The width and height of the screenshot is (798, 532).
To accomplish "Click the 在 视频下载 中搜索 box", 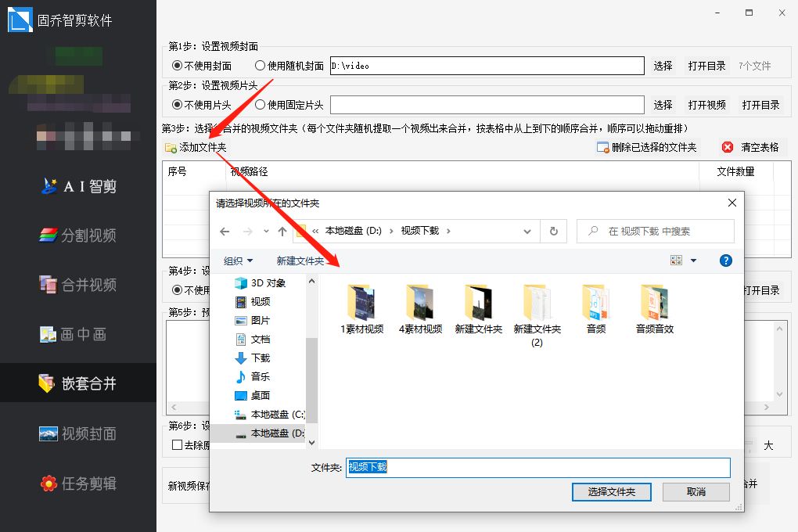I will click(x=656, y=231).
